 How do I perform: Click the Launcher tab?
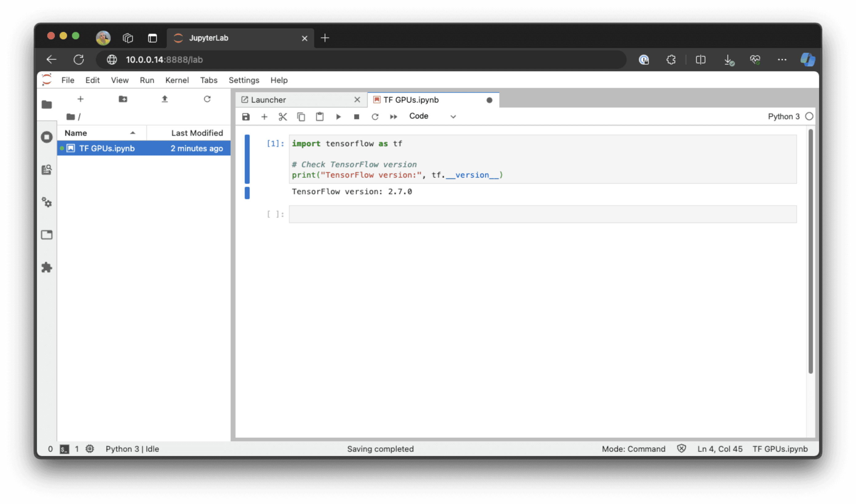[x=268, y=99]
